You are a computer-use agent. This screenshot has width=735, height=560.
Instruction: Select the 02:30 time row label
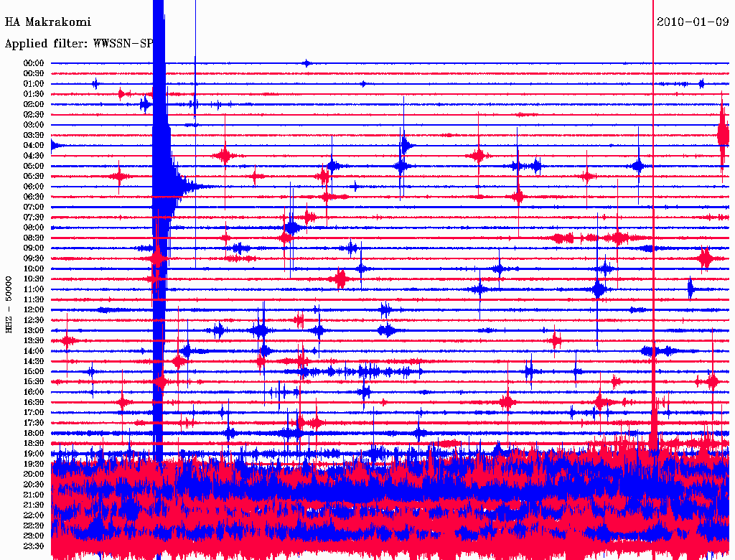tap(34, 115)
